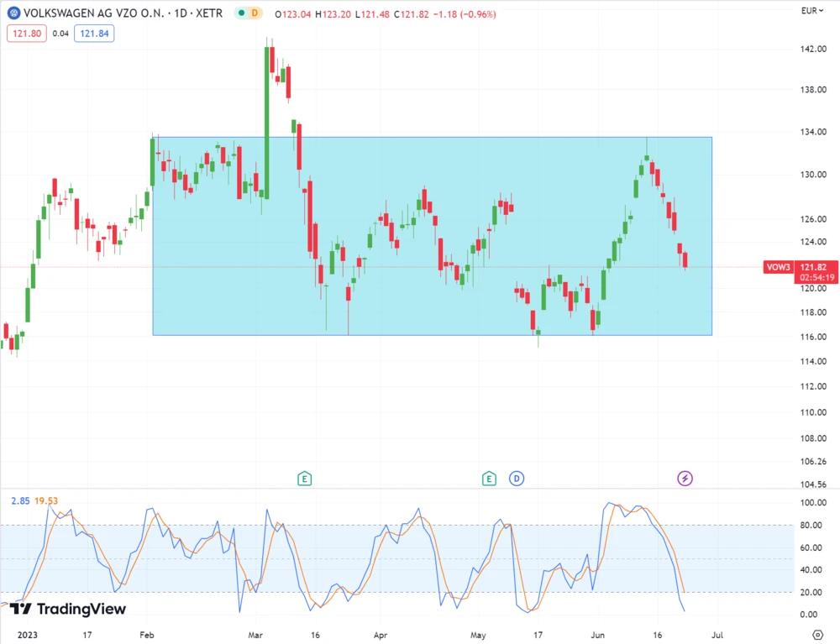Click the Volkswagen logo icon
The height and width of the screenshot is (644, 840).
pyautogui.click(x=13, y=13)
